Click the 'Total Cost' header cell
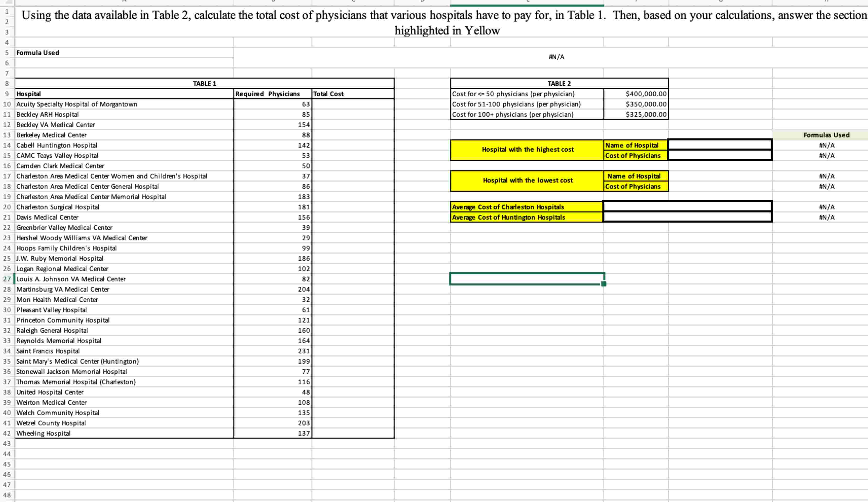868x502 pixels. (329, 93)
